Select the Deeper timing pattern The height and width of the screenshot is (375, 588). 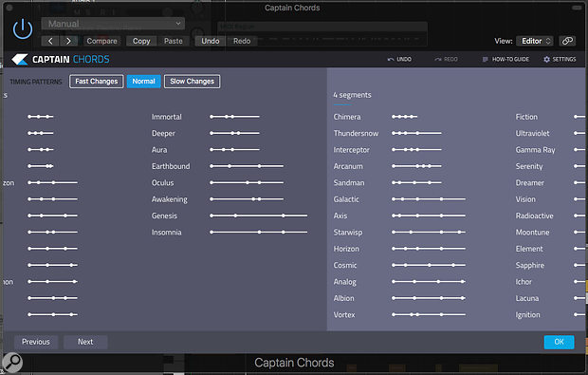[x=163, y=133]
